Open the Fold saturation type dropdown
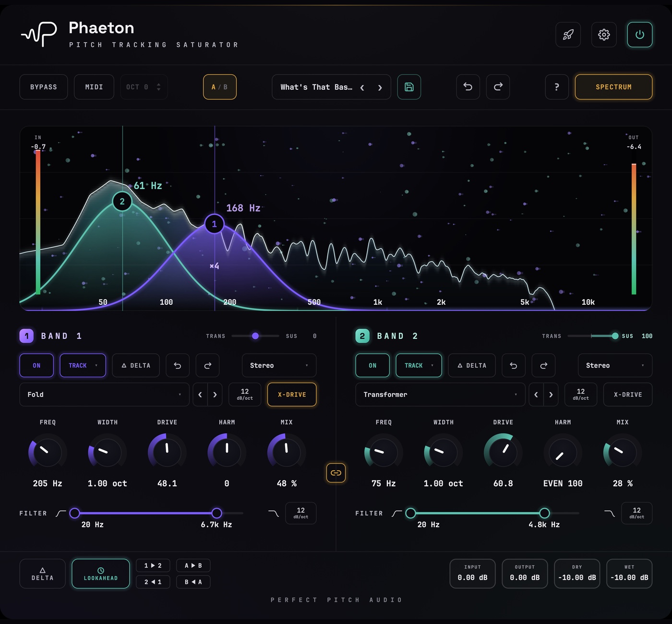This screenshot has height=624, width=672. (x=105, y=395)
